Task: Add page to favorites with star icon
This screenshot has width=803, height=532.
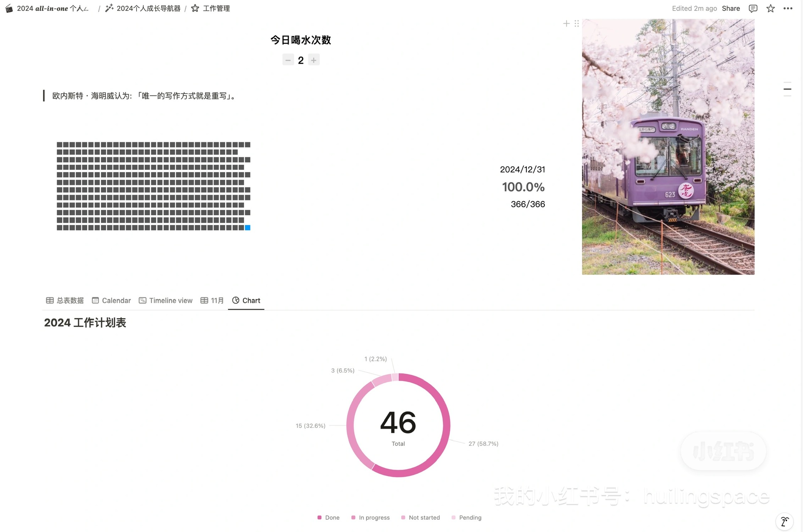Action: coord(770,9)
